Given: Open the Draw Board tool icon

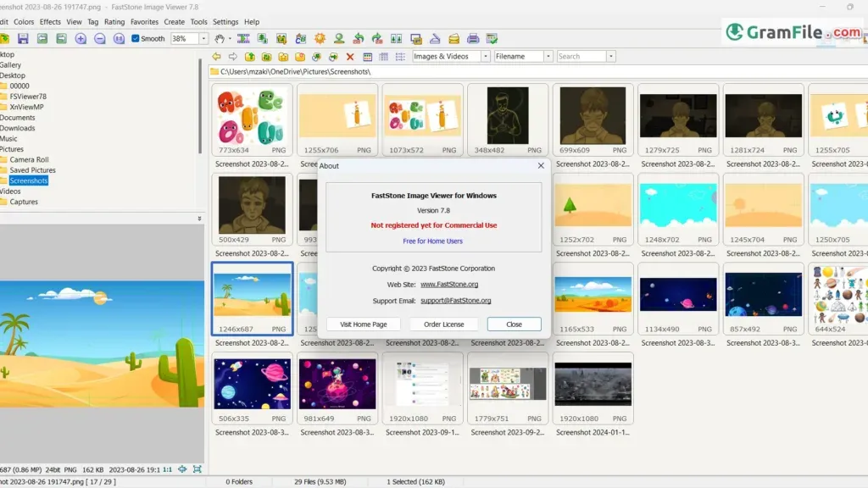Looking at the screenshot, I should pyautogui.click(x=301, y=39).
